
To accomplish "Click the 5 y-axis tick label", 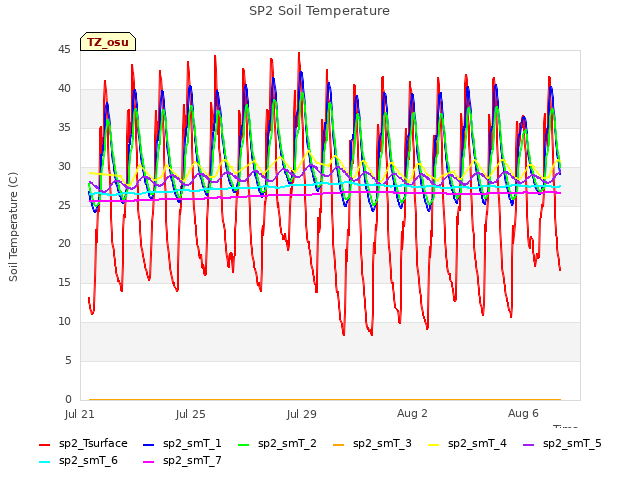I will pyautogui.click(x=68, y=360).
